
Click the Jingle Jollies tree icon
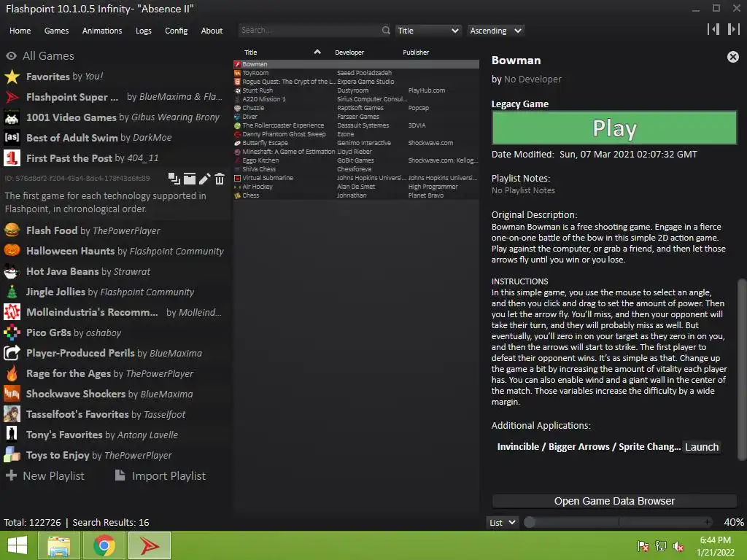(x=12, y=292)
